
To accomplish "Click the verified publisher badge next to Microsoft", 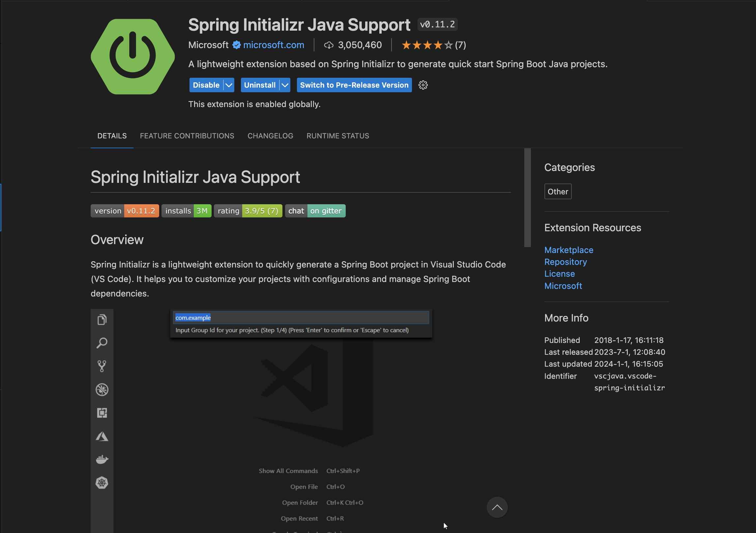I will point(235,45).
